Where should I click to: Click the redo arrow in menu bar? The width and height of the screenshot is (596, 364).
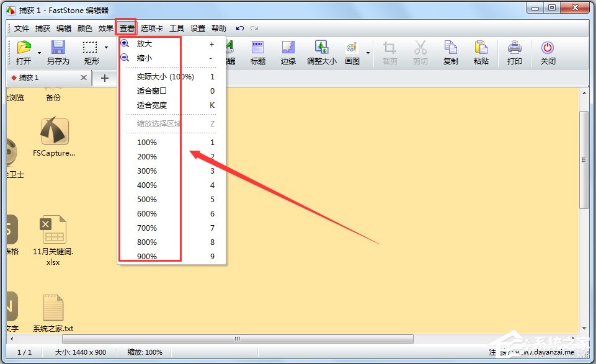tap(254, 28)
